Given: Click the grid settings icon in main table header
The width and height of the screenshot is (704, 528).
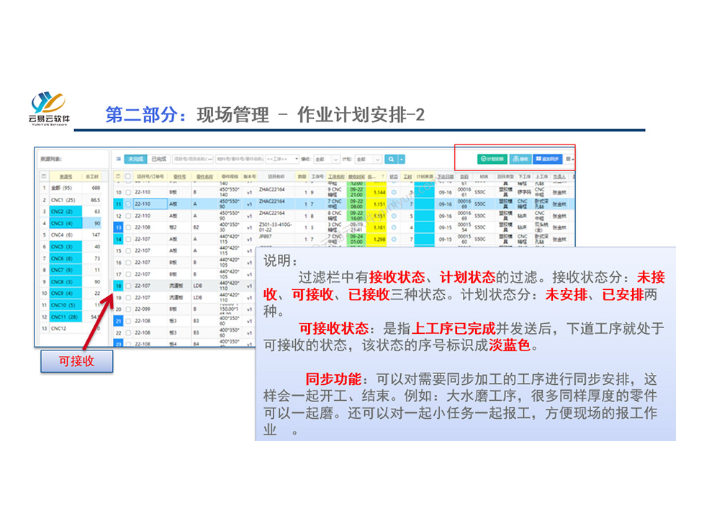Looking at the screenshot, I should (118, 176).
